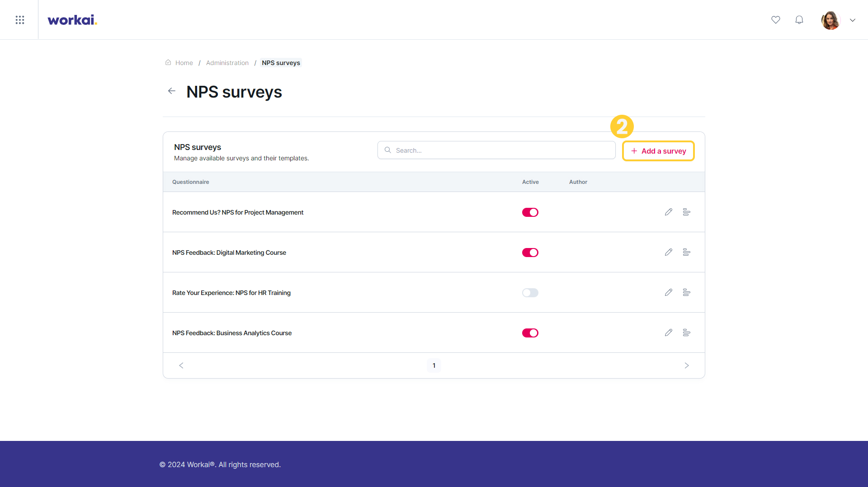Go to the next page chevron
868x487 pixels.
tap(687, 365)
